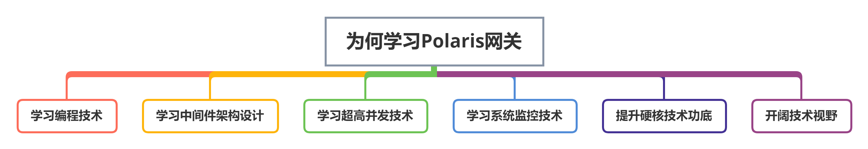Click the green stub below central topic
Viewport: 868px width, 149px height.
434,68
